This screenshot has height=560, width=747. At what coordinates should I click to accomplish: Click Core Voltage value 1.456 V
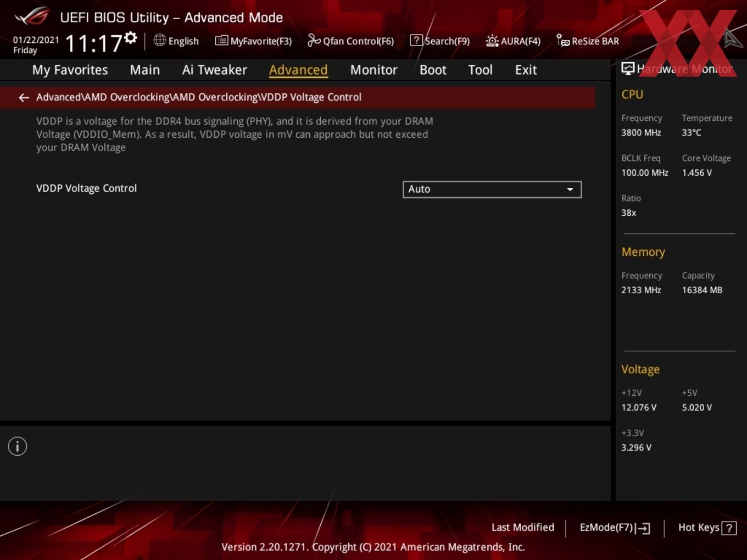(697, 173)
